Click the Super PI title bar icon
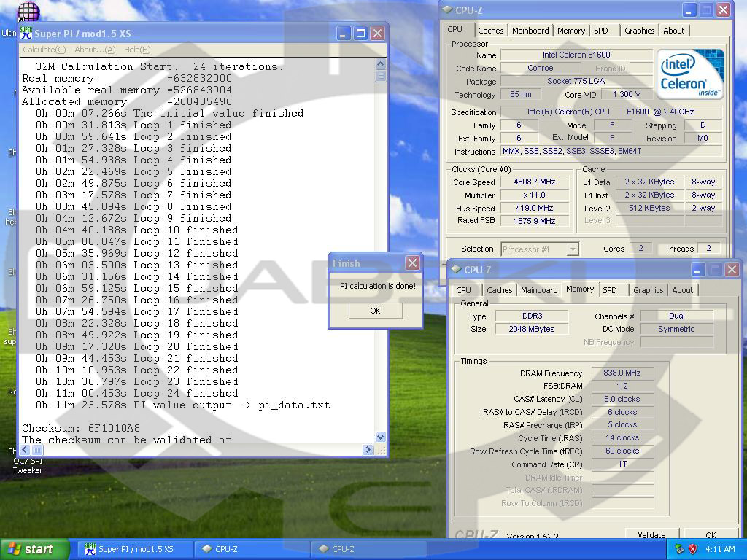 26,34
